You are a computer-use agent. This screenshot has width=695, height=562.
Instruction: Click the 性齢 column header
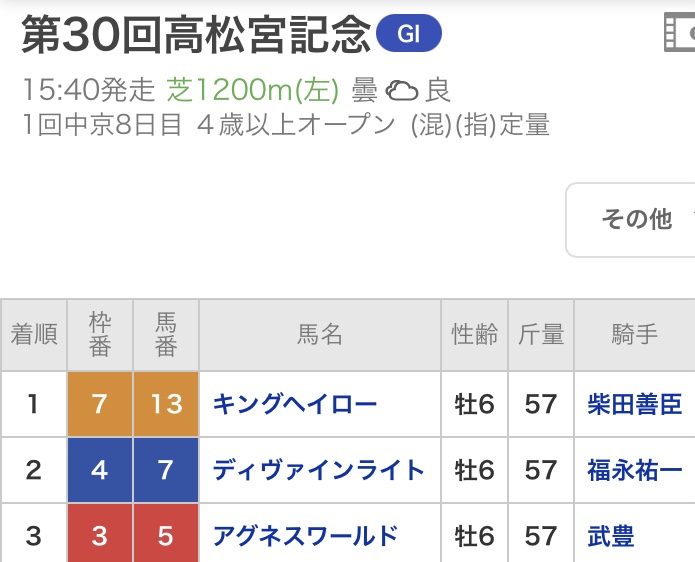[x=475, y=335]
